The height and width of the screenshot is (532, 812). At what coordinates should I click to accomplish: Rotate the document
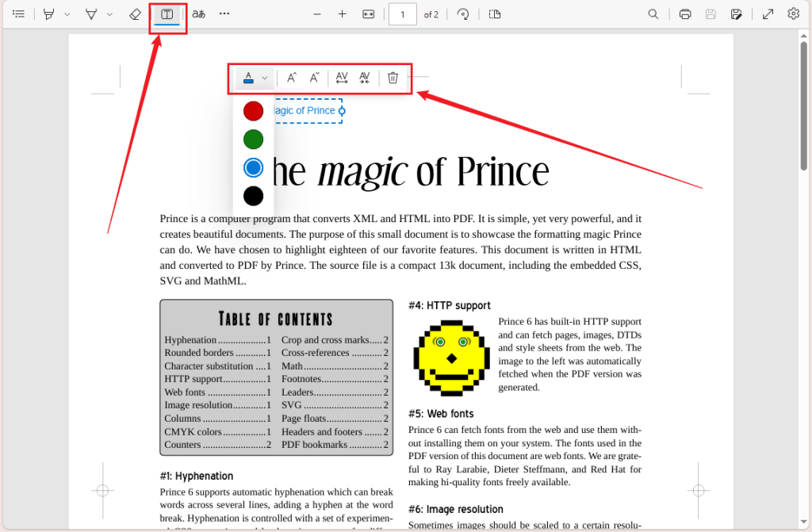463,14
